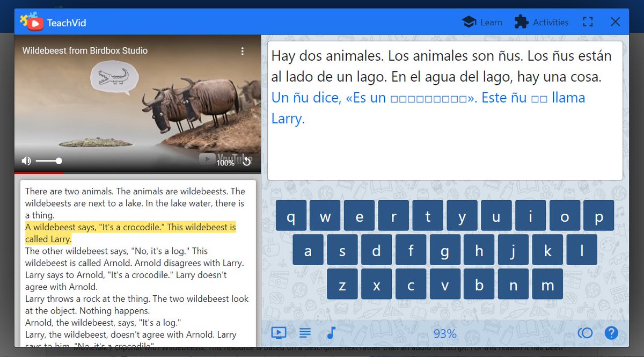Viewport: 644px width, 357px height.
Task: Open the transcript lines icon at bottom
Action: pyautogui.click(x=305, y=333)
